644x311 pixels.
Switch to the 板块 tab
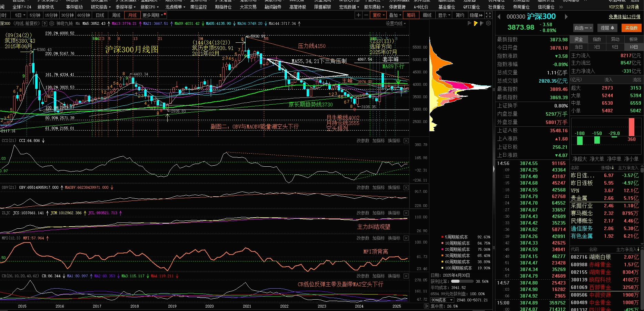pyautogui.click(x=633, y=39)
